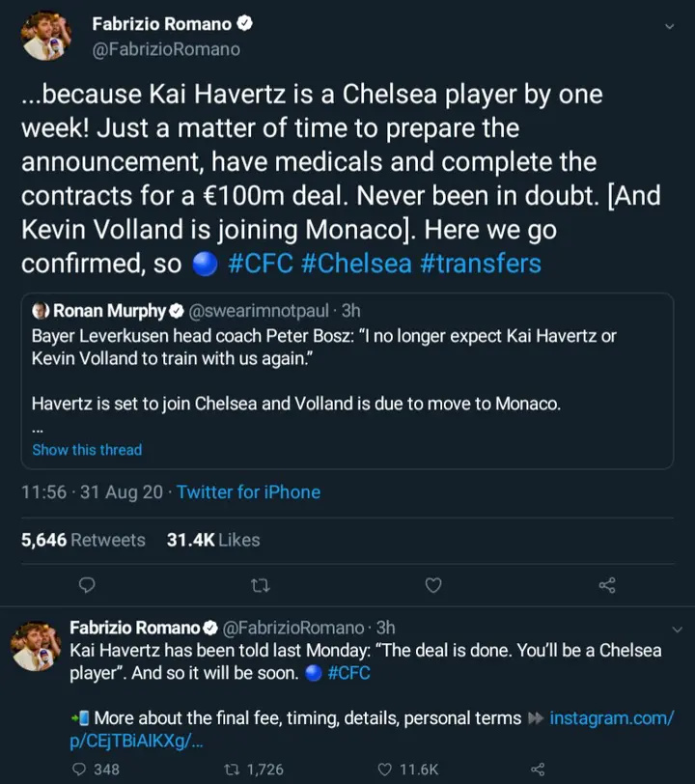The width and height of the screenshot is (695, 784).
Task: Open the #transfers hashtag
Action: tap(480, 264)
